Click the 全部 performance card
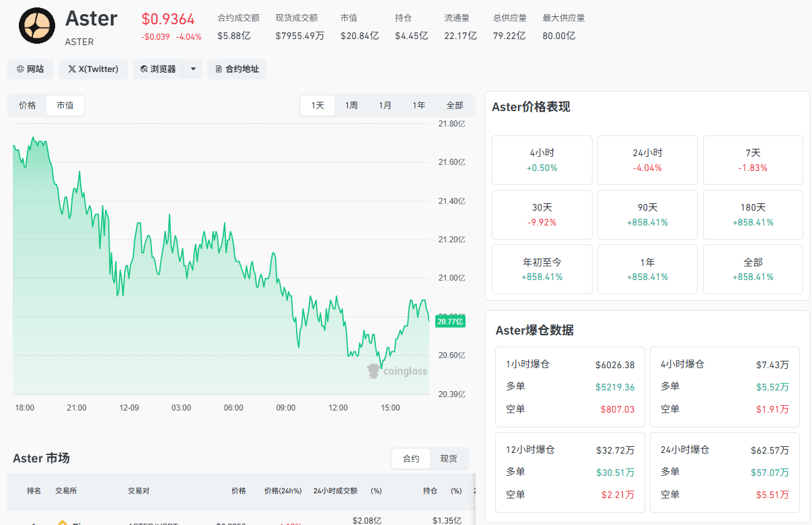Viewport: 812px width, 525px height. coord(753,269)
